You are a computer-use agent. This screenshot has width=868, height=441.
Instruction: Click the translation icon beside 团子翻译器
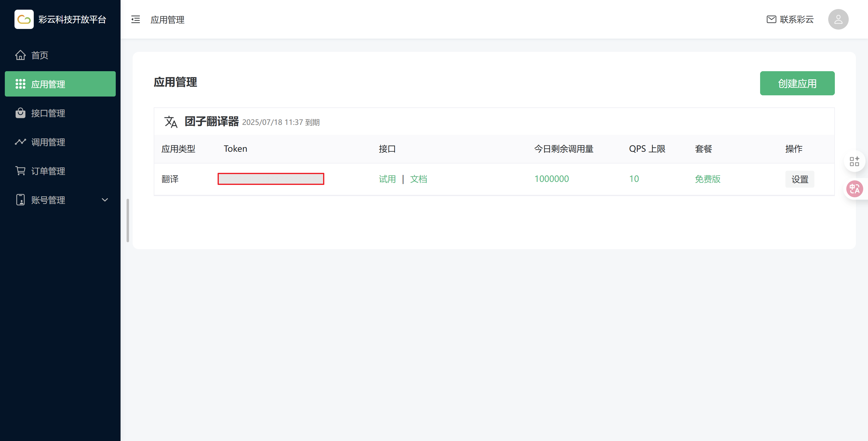pyautogui.click(x=171, y=122)
